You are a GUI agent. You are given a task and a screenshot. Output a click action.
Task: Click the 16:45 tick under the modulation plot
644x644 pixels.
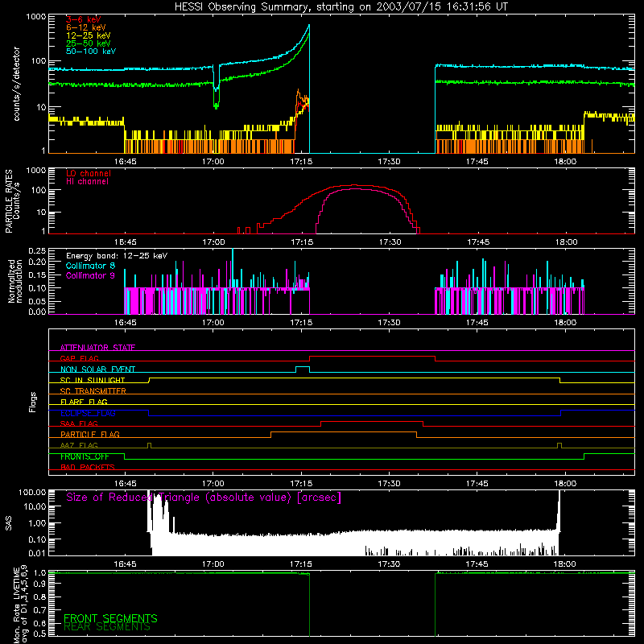[126, 323]
